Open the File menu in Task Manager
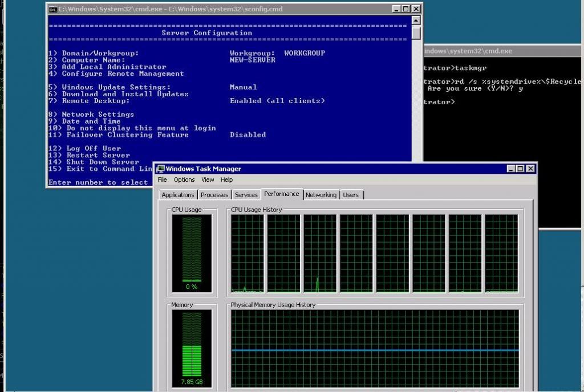The width and height of the screenshot is (584, 392). point(162,179)
